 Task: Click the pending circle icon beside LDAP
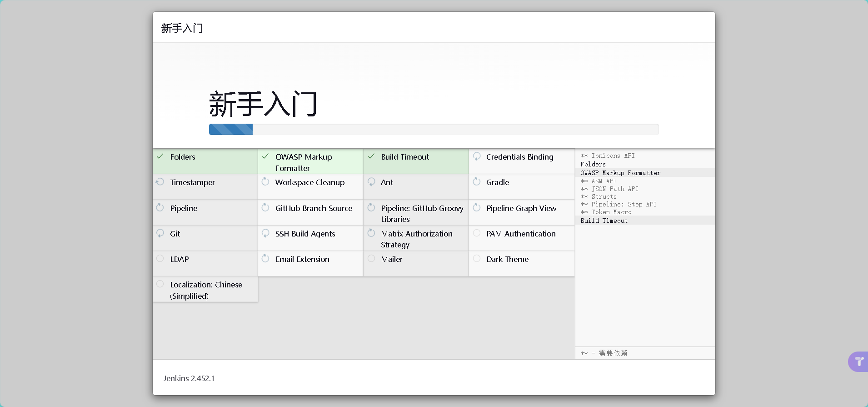click(x=160, y=259)
